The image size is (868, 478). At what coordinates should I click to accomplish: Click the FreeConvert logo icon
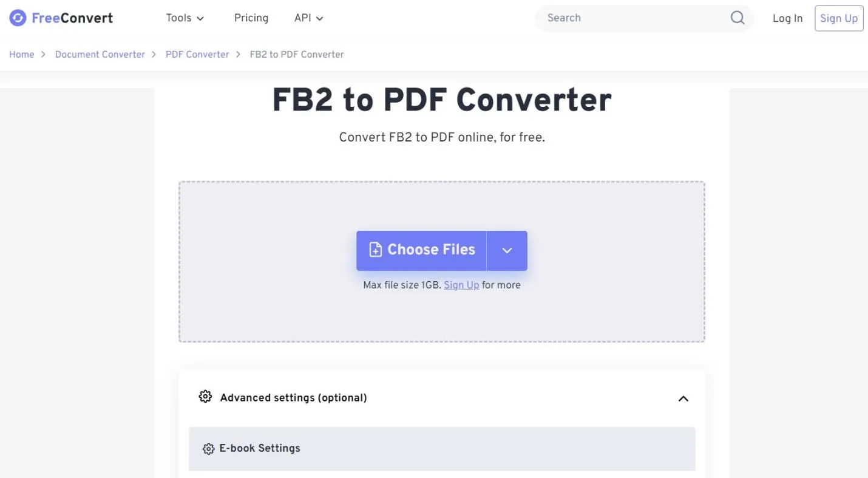16,18
